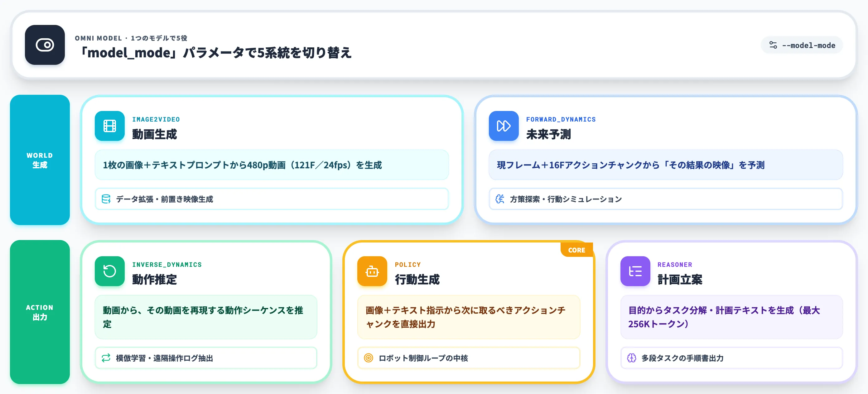Image resolution: width=868 pixels, height=394 pixels.
Task: Click the FORWARD_DYNAMICS label
Action: (561, 119)
